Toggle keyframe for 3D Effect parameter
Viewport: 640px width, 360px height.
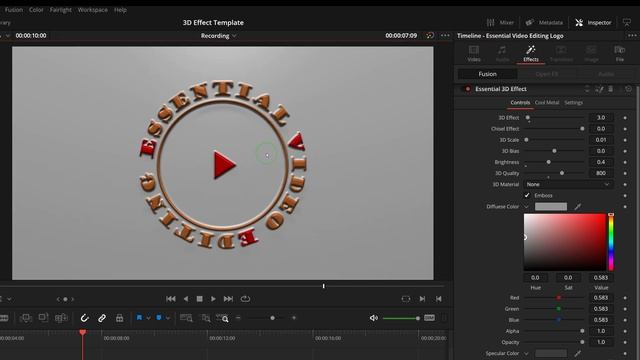pyautogui.click(x=625, y=118)
